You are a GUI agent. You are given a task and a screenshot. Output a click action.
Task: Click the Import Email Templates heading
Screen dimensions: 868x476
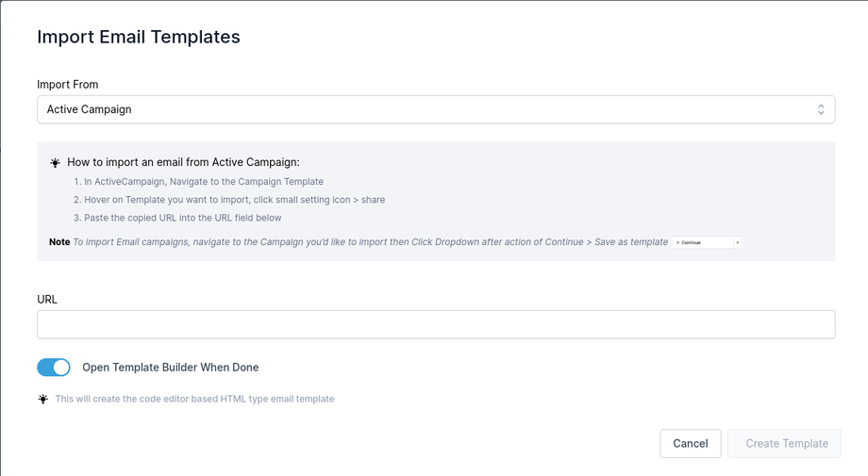[x=139, y=38]
